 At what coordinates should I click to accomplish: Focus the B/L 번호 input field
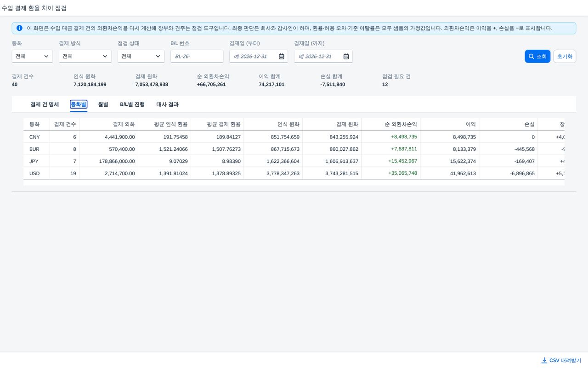[197, 56]
